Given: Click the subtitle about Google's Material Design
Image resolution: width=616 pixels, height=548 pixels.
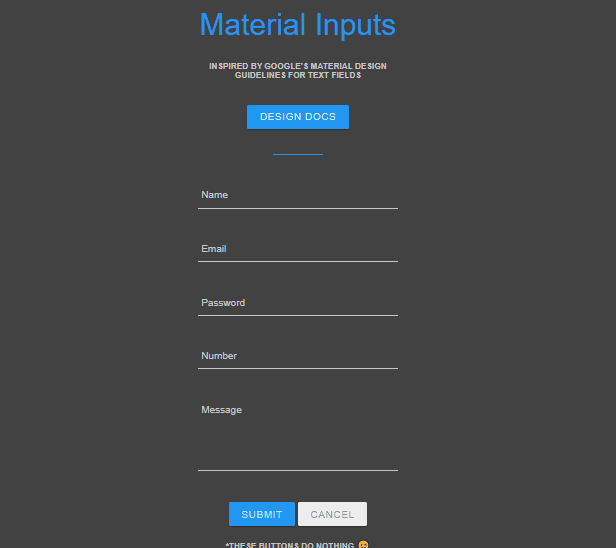Looking at the screenshot, I should click(297, 70).
